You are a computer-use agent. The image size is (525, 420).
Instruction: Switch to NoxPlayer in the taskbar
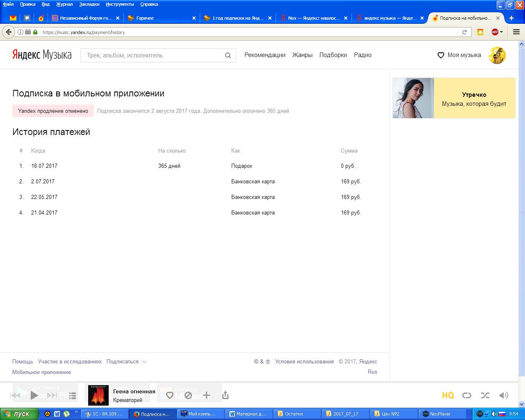pyautogui.click(x=442, y=414)
